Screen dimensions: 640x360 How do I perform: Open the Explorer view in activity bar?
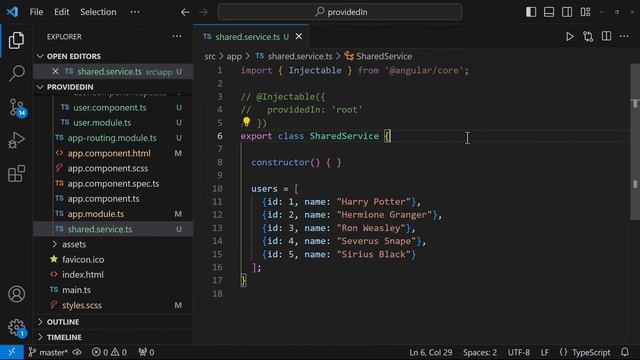(x=16, y=40)
